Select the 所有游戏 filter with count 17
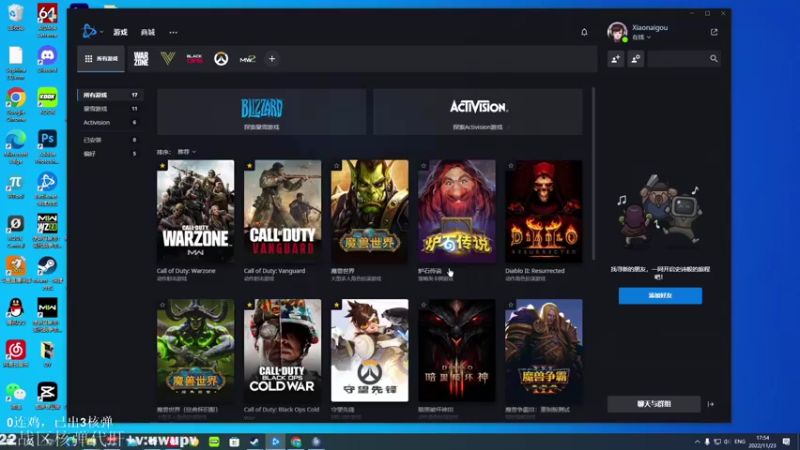Screen dimensions: 800x450 pos(110,95)
